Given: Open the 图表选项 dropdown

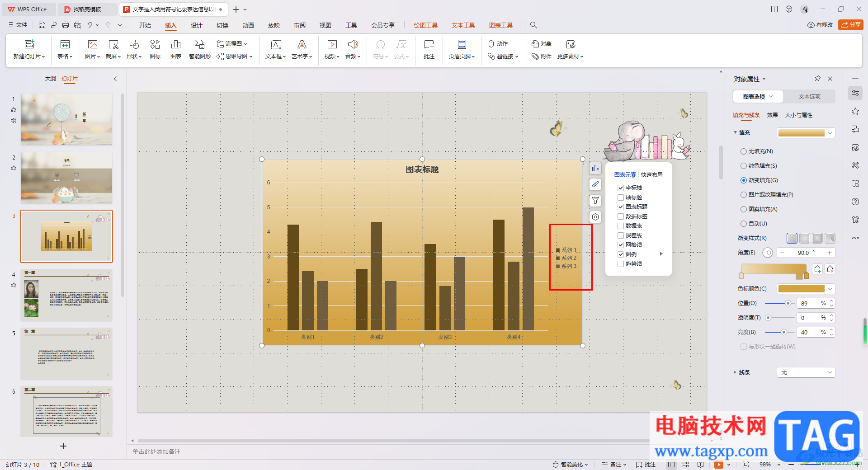Looking at the screenshot, I should pyautogui.click(x=758, y=96).
